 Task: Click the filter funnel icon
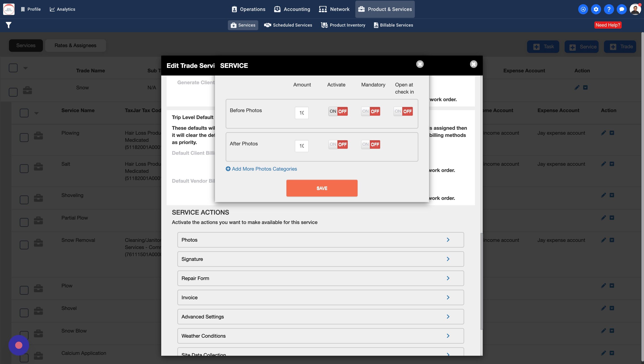[x=8, y=25]
